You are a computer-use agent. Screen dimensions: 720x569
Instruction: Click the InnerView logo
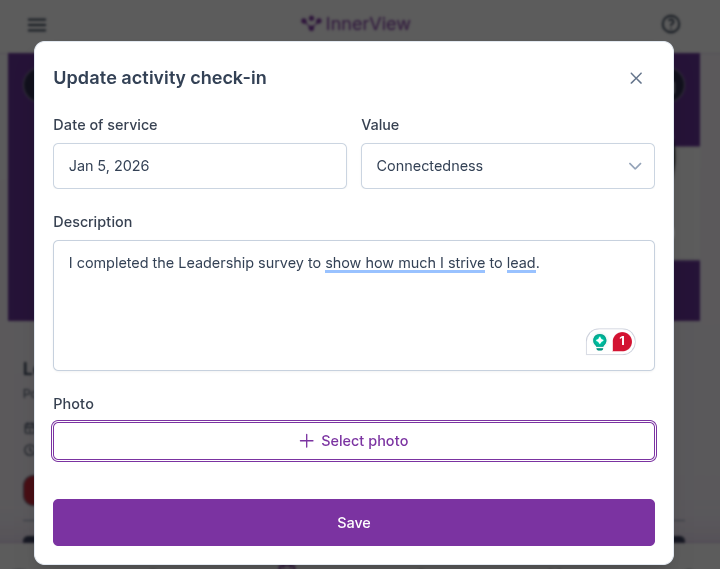pos(355,24)
